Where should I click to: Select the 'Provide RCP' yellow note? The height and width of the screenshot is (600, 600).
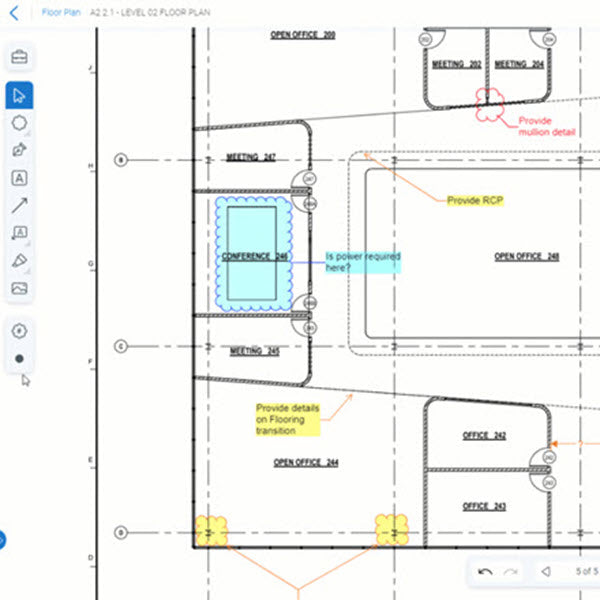(x=475, y=200)
